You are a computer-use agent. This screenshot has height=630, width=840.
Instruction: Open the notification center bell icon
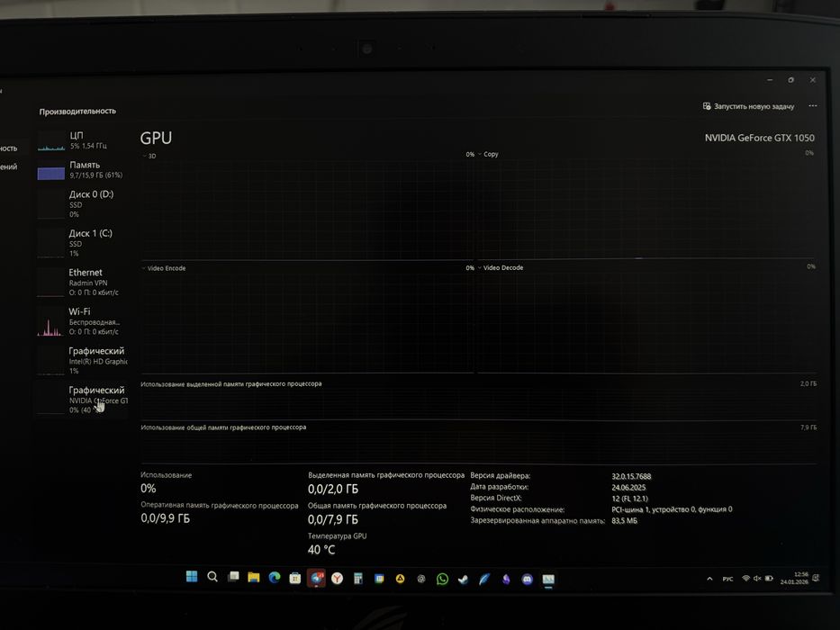click(x=816, y=578)
